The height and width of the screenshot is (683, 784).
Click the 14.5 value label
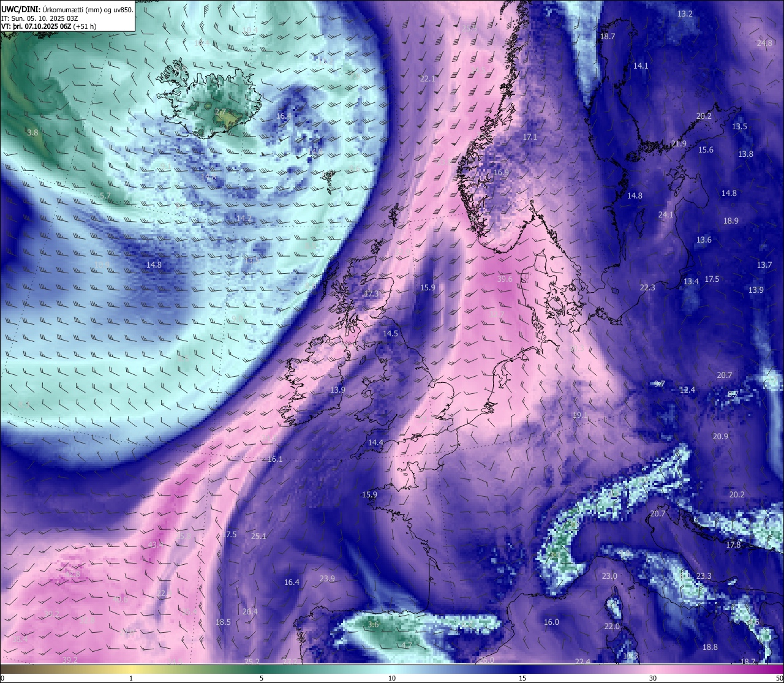[390, 334]
